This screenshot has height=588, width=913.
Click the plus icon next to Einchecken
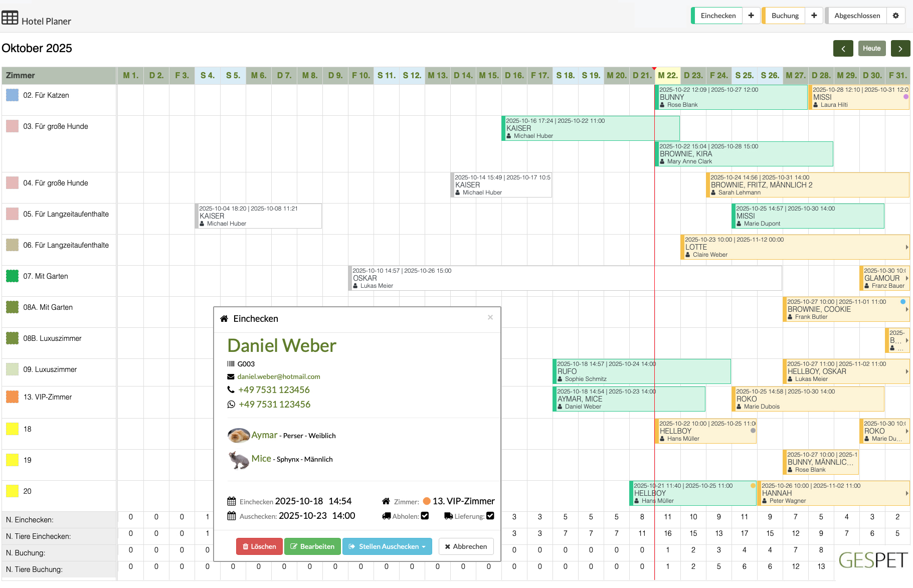tap(751, 16)
